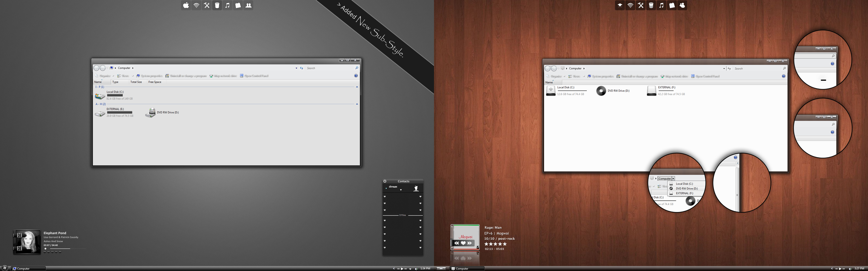
Task: Open the music note icon in the wood desktop dock
Action: [x=662, y=5]
